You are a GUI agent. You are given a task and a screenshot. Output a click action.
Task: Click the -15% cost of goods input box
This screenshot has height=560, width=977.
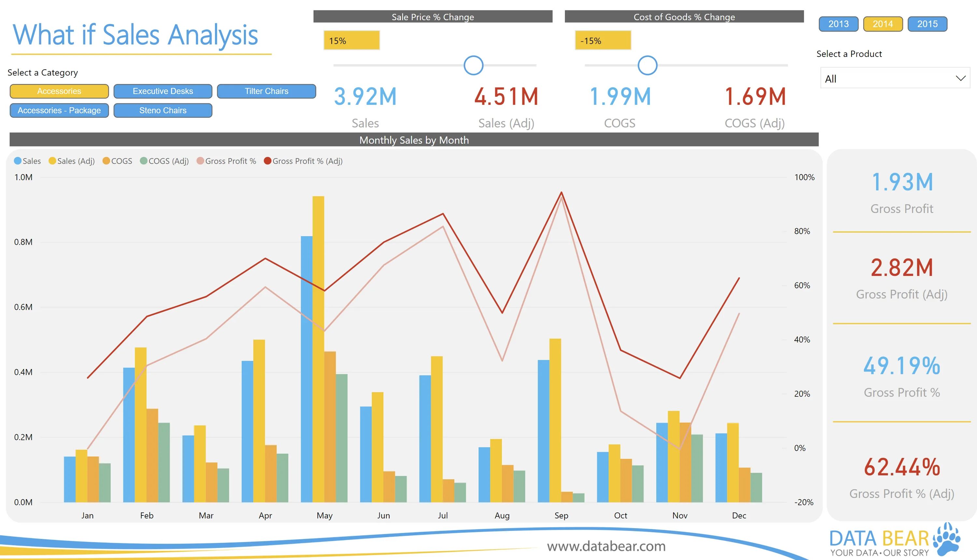[x=603, y=40]
